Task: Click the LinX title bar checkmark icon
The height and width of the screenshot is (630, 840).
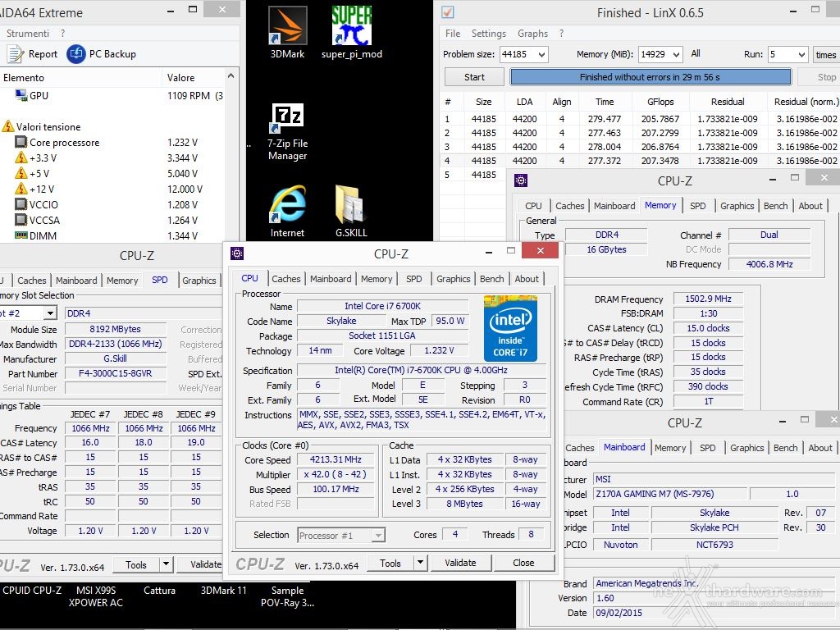Action: (447, 11)
